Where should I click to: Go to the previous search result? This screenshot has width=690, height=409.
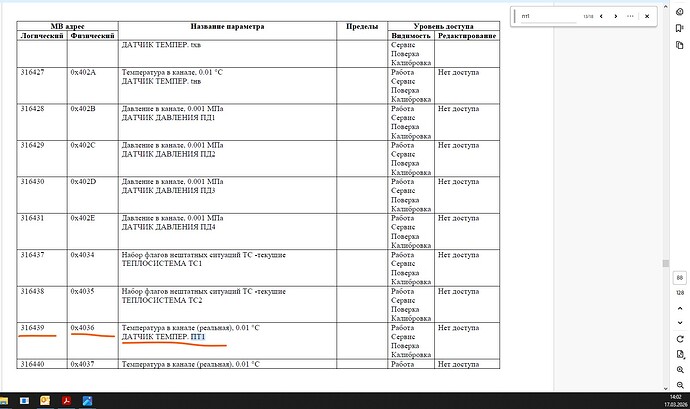click(x=601, y=16)
